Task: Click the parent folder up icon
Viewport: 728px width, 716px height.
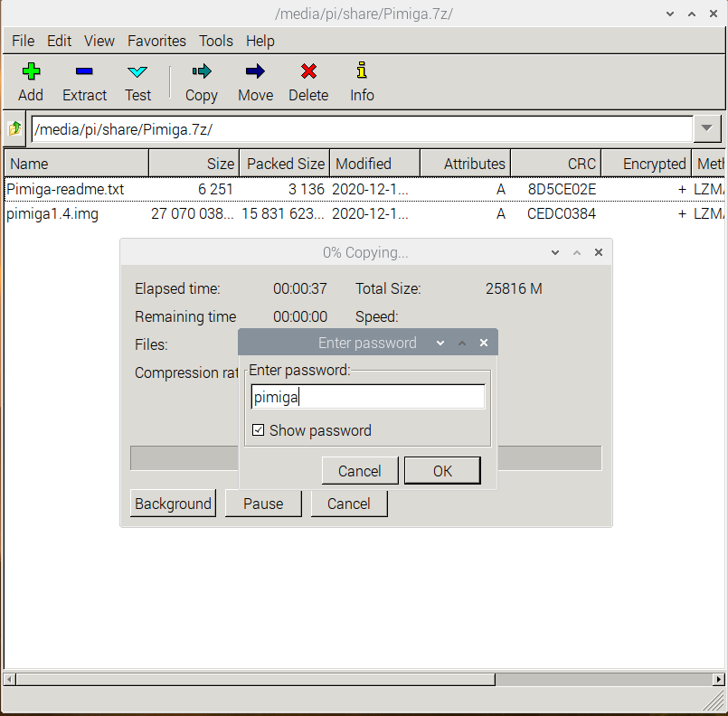Action: pos(14,128)
